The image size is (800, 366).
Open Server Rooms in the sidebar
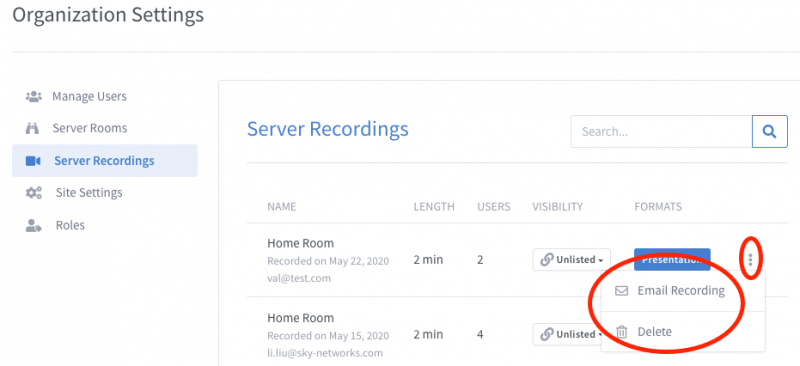(x=90, y=128)
